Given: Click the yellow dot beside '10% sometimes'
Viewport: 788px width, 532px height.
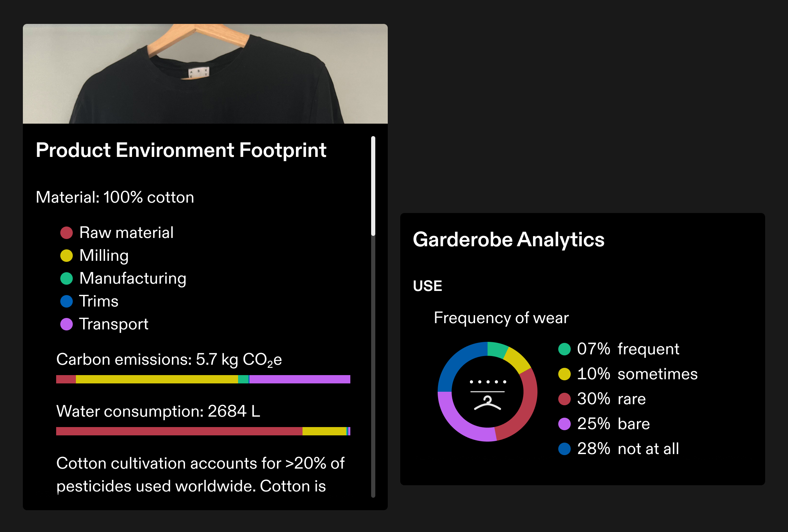Looking at the screenshot, I should pyautogui.click(x=564, y=374).
